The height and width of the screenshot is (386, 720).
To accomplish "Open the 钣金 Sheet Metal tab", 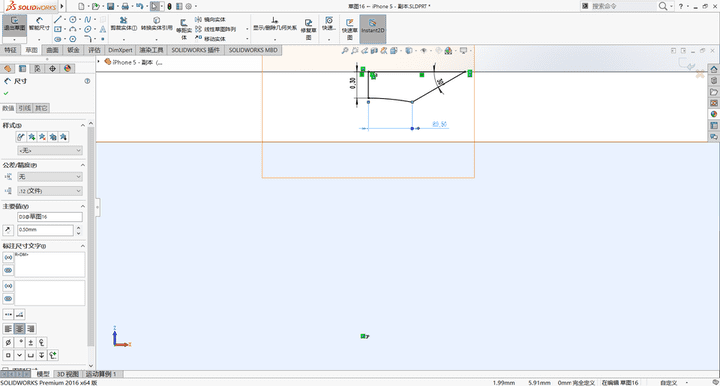I will [x=73, y=50].
